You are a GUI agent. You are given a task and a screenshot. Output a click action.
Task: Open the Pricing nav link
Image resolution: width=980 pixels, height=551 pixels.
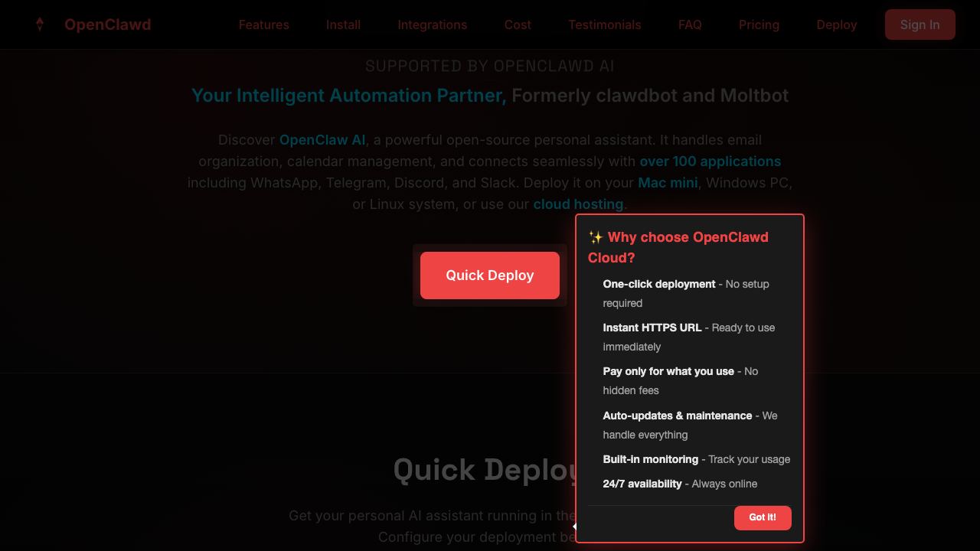(759, 24)
